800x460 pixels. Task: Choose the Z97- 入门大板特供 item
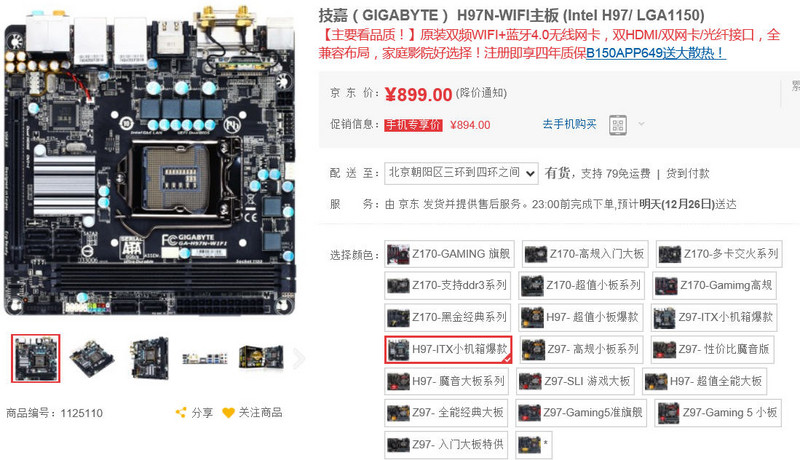[446, 444]
